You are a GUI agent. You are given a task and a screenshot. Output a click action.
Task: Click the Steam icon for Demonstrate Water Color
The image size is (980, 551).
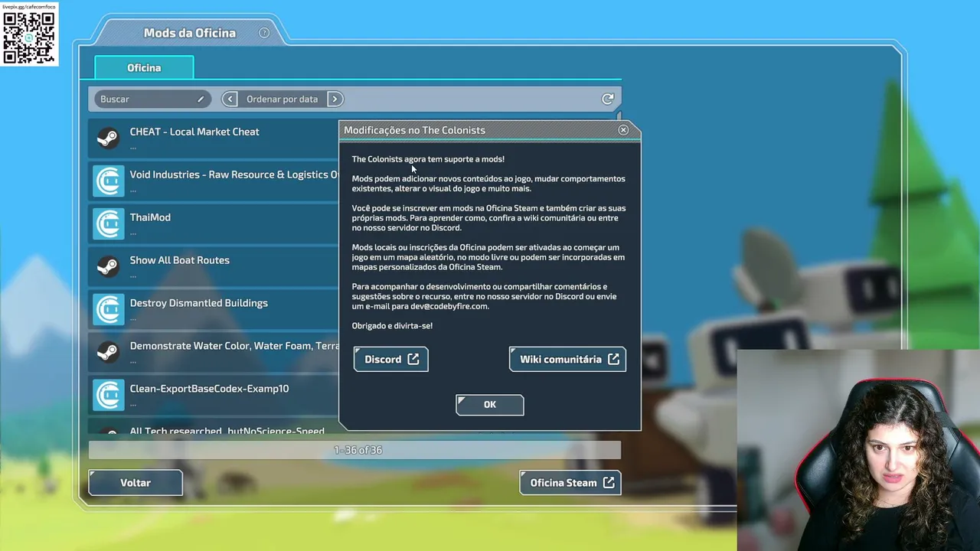click(108, 352)
